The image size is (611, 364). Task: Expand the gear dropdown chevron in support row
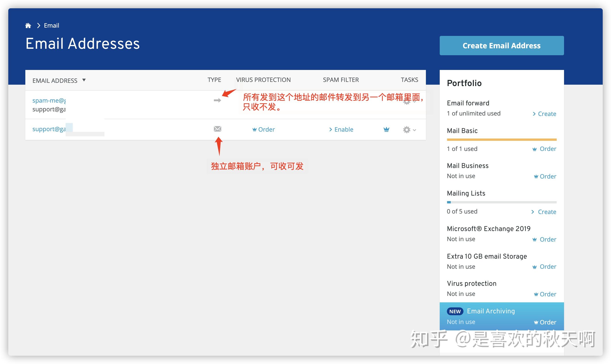[x=414, y=130]
